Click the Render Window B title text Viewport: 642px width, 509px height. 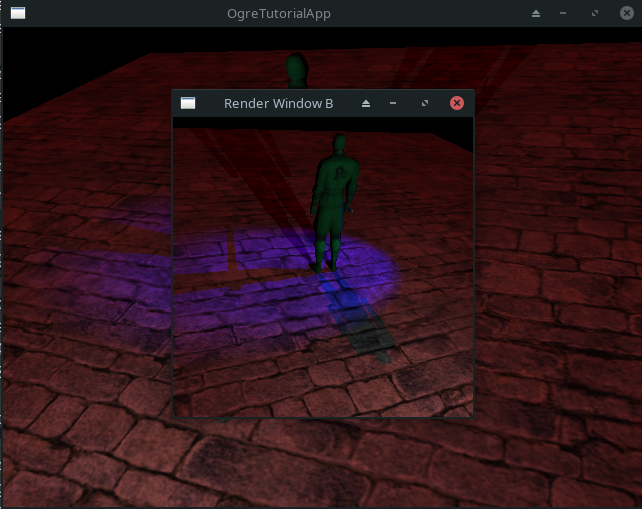click(x=278, y=103)
